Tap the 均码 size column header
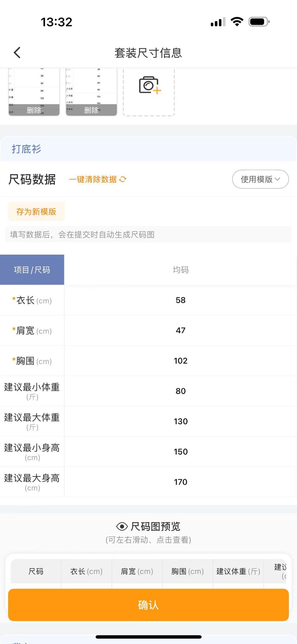The width and height of the screenshot is (297, 644). coord(180,270)
